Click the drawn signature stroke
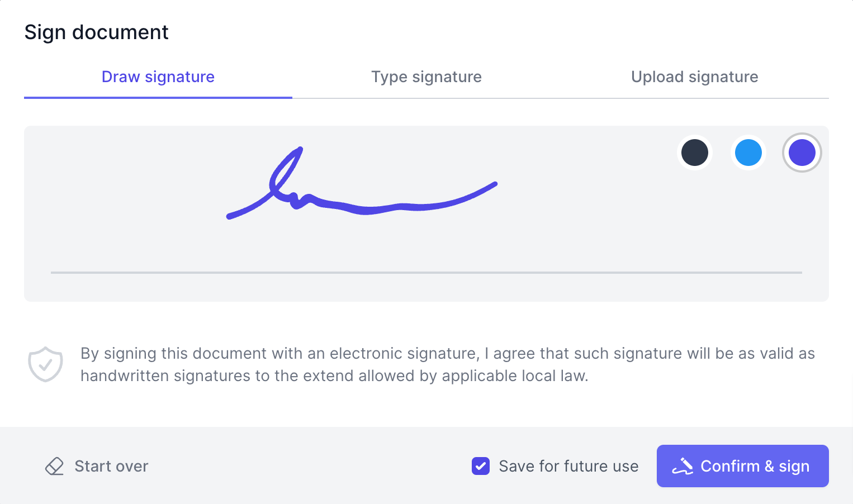The height and width of the screenshot is (504, 853). pos(363,207)
